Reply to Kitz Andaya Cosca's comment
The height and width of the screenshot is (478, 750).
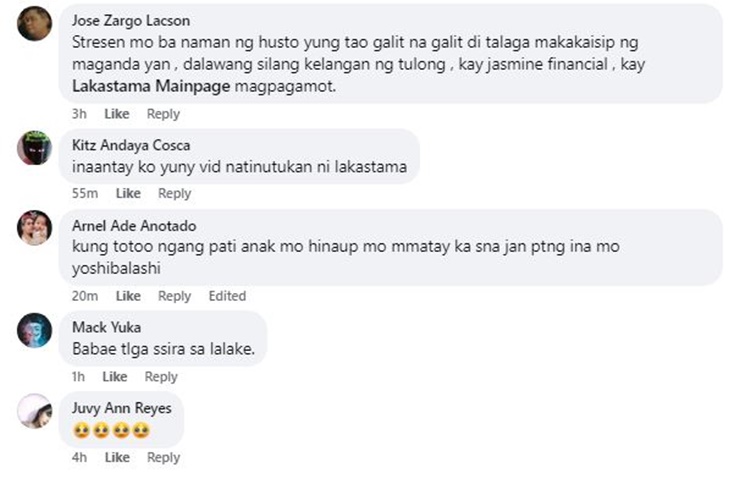175,193
